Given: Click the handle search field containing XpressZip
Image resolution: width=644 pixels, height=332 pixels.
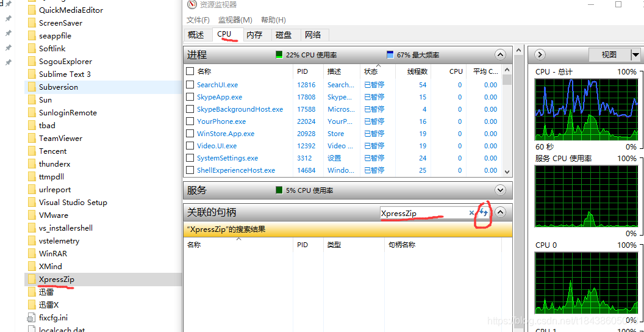Looking at the screenshot, I should click(423, 213).
